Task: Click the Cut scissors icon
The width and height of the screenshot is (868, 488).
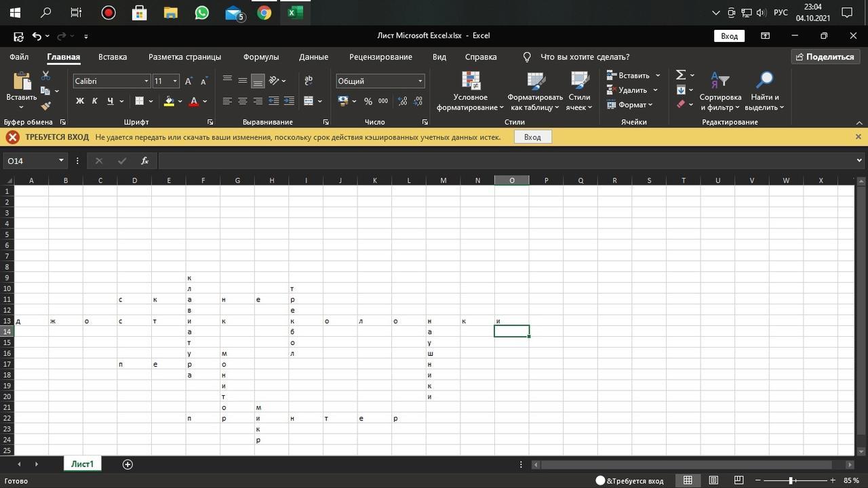Action: pos(45,75)
